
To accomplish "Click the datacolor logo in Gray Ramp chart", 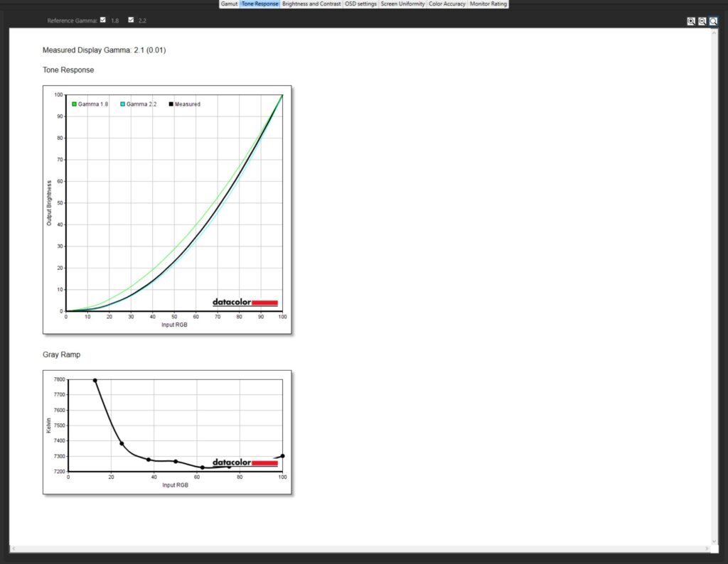I will click(x=245, y=462).
